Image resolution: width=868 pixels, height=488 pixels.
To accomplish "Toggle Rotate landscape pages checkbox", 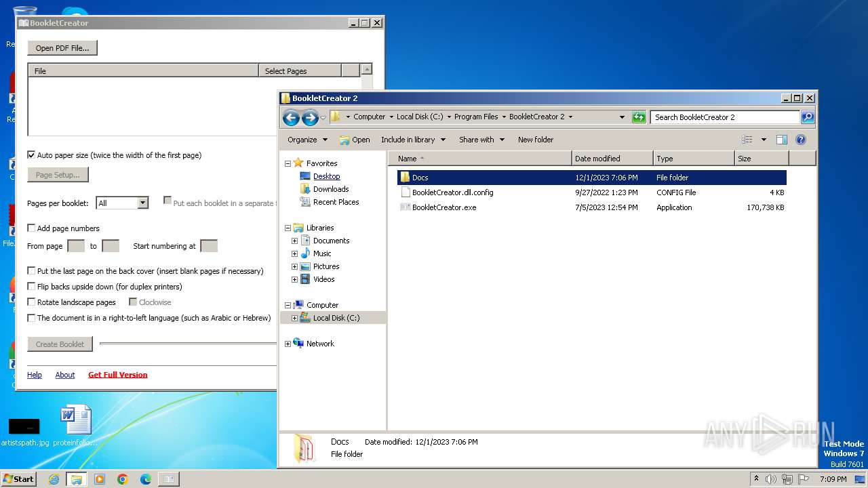I will pos(31,302).
